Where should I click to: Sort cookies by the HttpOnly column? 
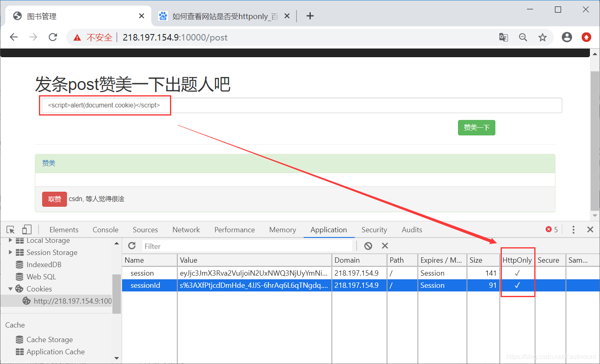(517, 260)
